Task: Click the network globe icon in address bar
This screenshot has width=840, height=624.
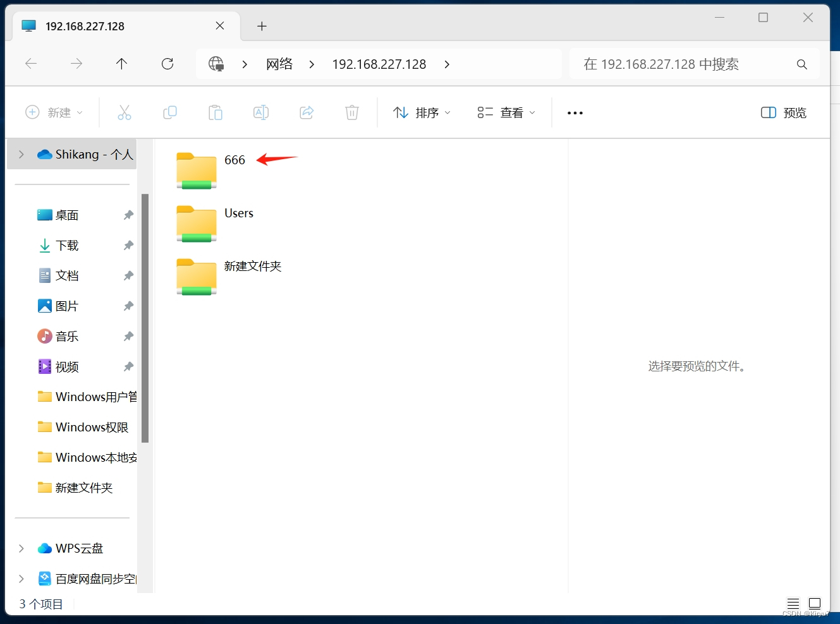Action: [x=216, y=64]
